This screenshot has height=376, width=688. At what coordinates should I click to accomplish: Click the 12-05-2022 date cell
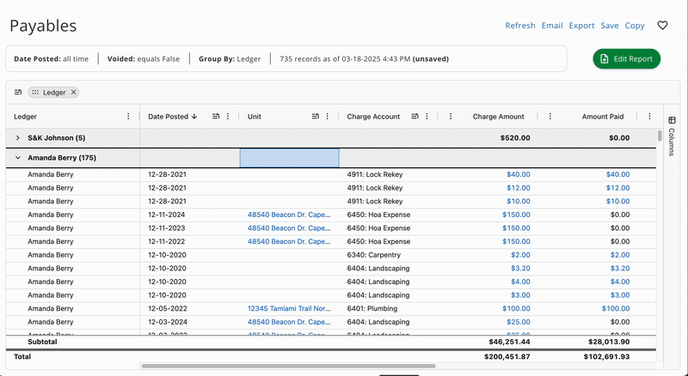click(166, 308)
